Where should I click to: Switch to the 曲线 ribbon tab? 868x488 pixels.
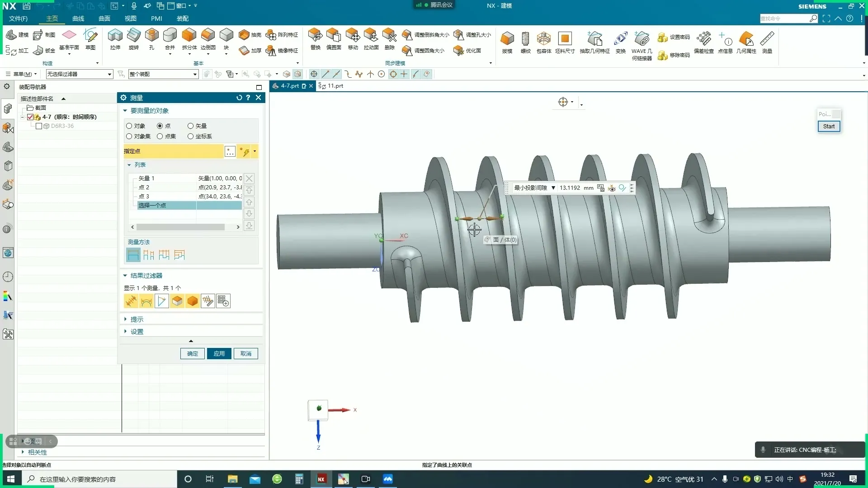click(78, 19)
